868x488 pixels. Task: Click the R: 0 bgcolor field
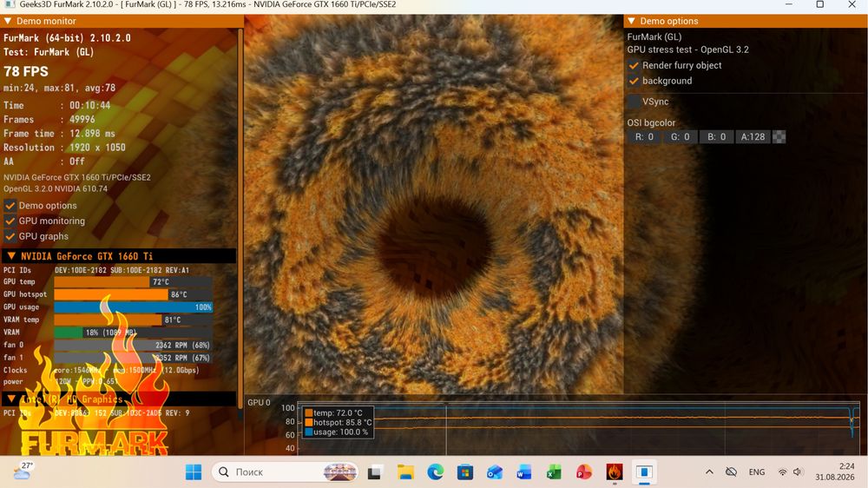(x=644, y=137)
